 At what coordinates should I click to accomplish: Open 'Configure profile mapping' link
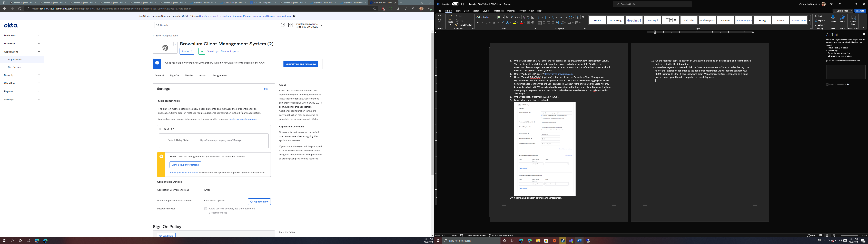(x=243, y=119)
